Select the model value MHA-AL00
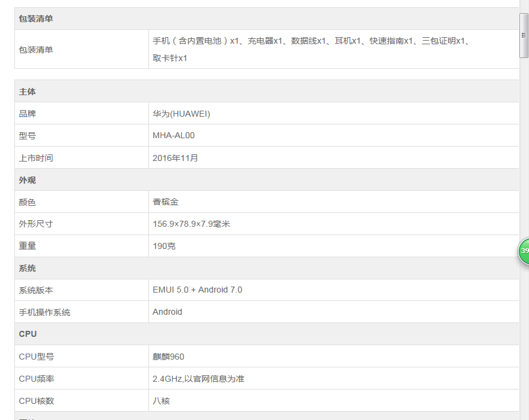Image resolution: width=529 pixels, height=420 pixels. 174,136
